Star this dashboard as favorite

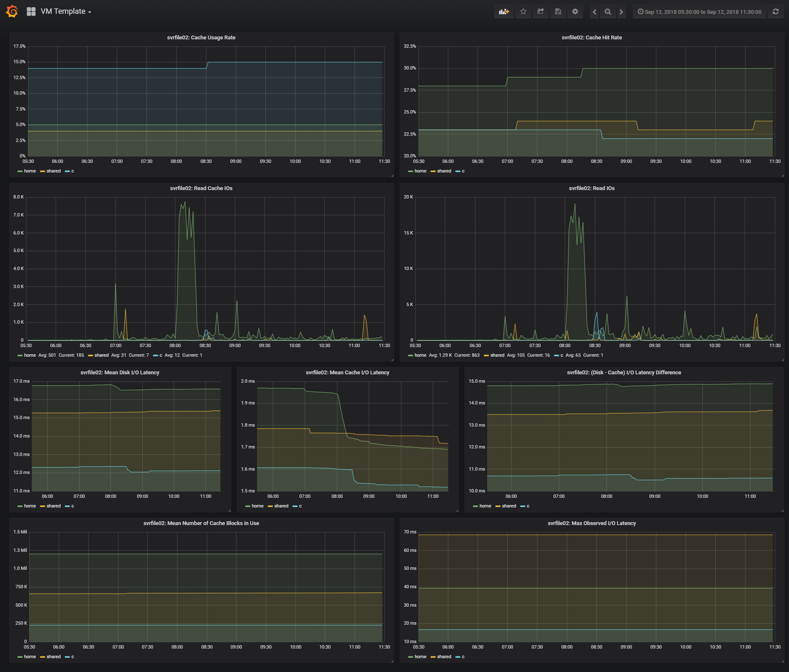(x=523, y=12)
